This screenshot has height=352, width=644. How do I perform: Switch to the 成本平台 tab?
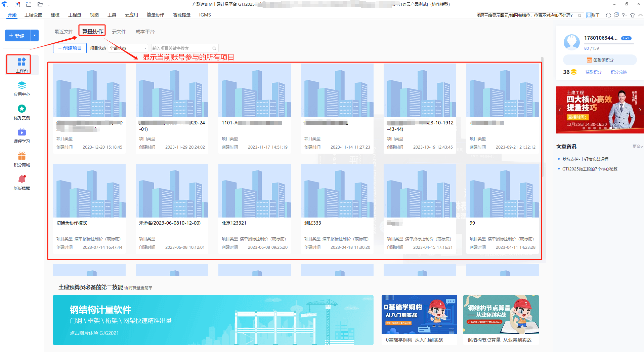pyautogui.click(x=145, y=32)
